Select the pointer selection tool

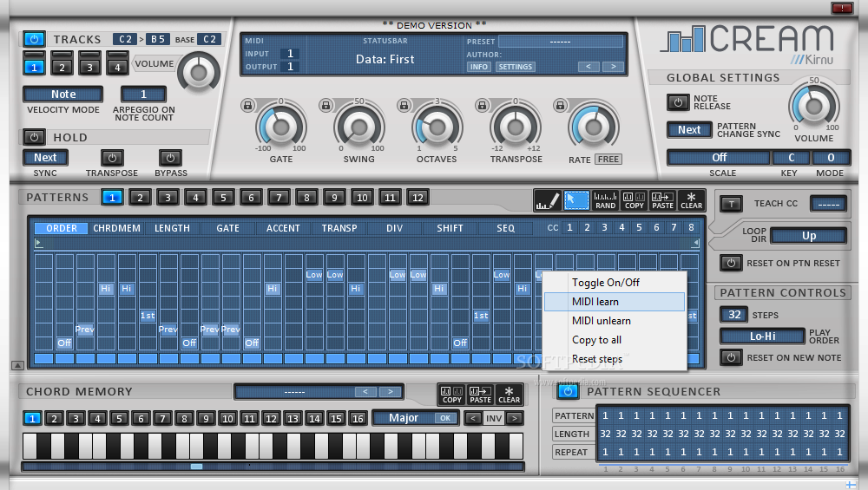pyautogui.click(x=576, y=200)
